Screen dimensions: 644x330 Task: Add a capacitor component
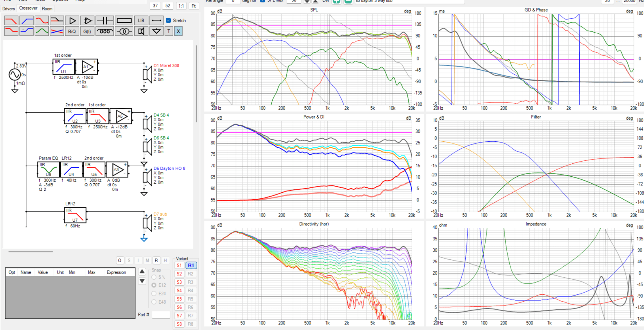pyautogui.click(x=104, y=21)
